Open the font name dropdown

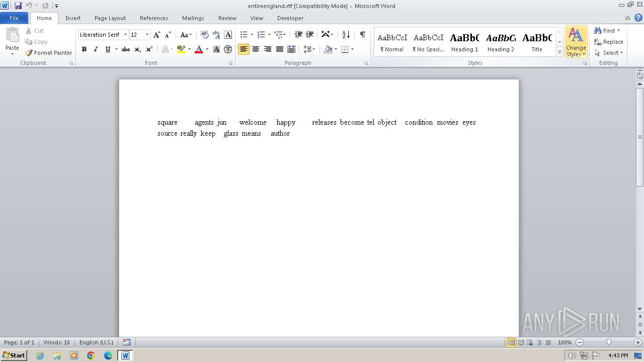125,35
